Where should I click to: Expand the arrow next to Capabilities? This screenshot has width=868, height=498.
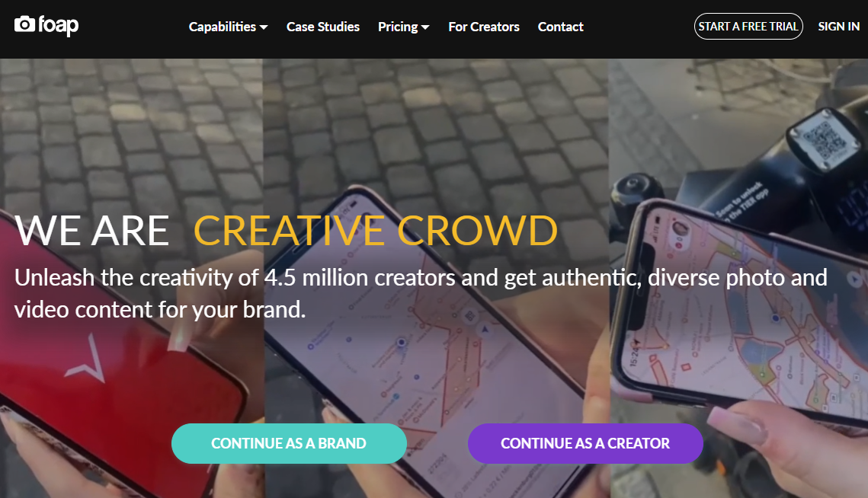[x=264, y=27]
